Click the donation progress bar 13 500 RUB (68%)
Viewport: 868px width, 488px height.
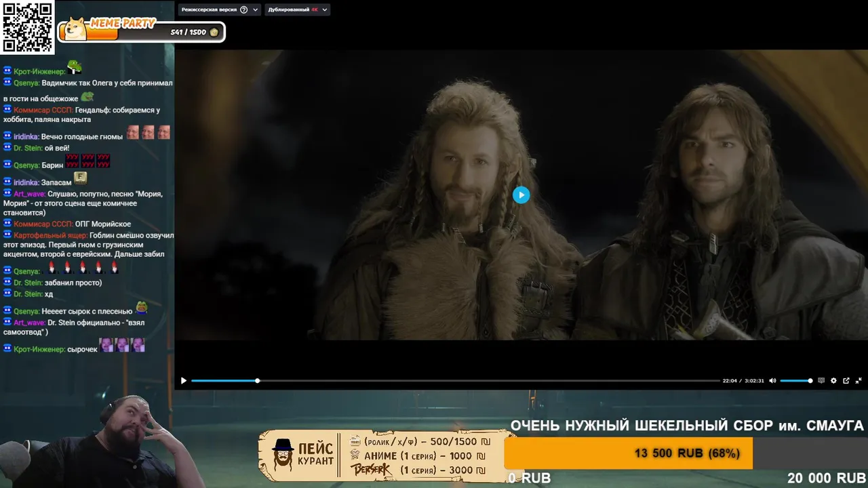685,453
